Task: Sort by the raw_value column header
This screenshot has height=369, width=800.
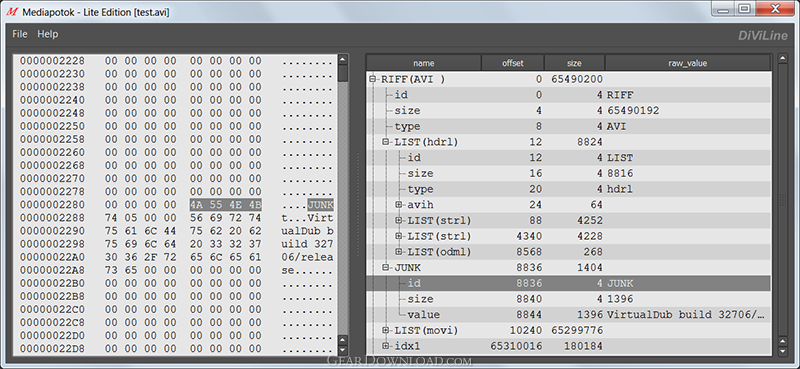Action: tap(688, 63)
